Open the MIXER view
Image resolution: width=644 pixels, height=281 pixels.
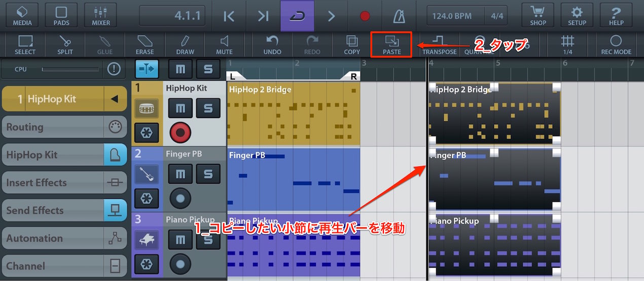coord(100,15)
